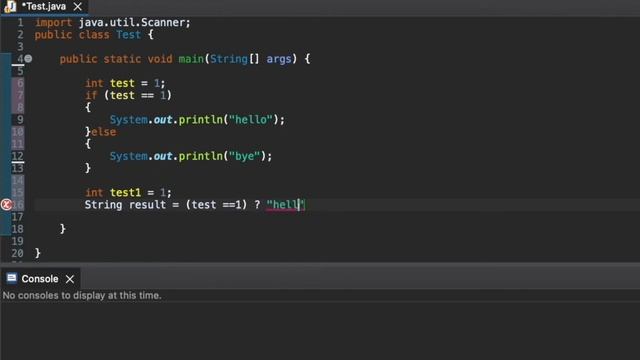
Task: Click the 'if (test == 1)' condition
Action: click(x=129, y=96)
